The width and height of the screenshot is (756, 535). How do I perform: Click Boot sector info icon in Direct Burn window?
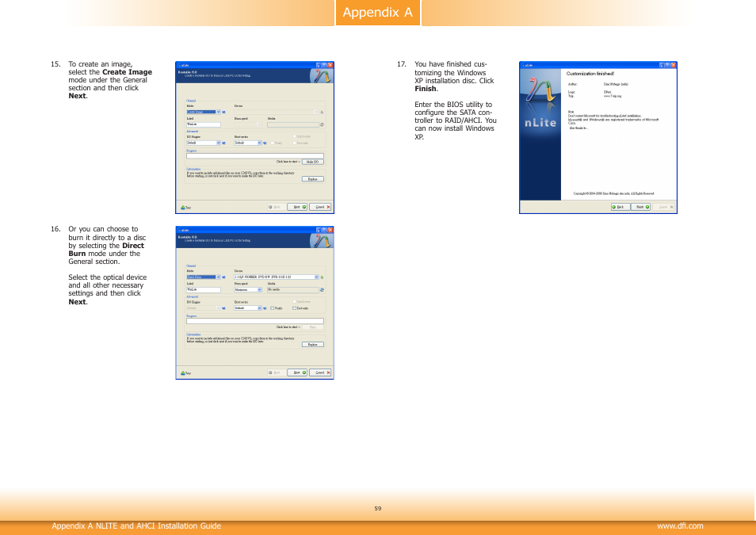click(265, 308)
